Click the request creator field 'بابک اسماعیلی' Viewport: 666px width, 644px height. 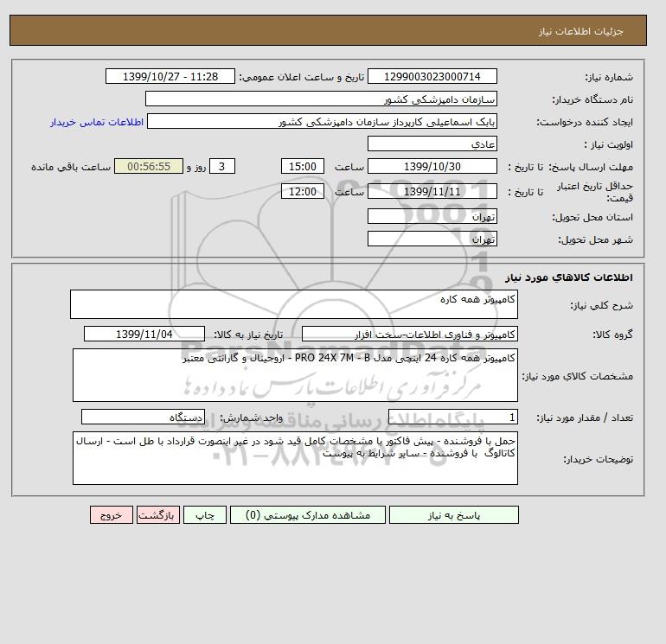pos(322,121)
